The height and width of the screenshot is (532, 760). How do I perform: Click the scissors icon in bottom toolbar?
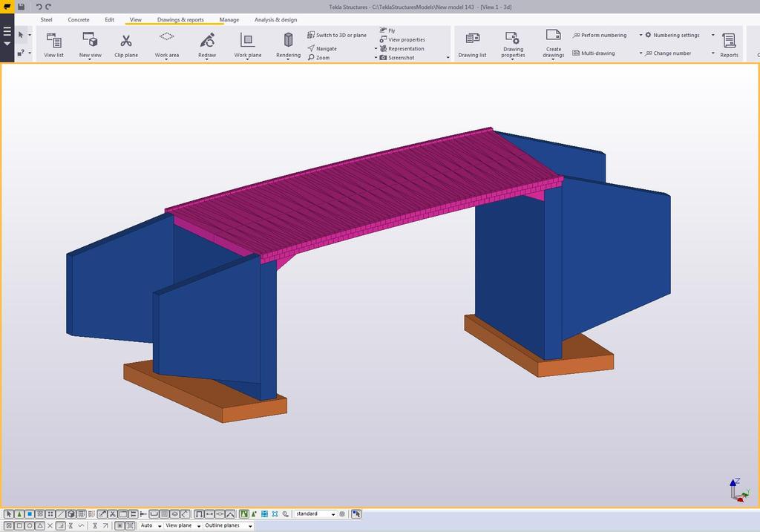point(113,514)
